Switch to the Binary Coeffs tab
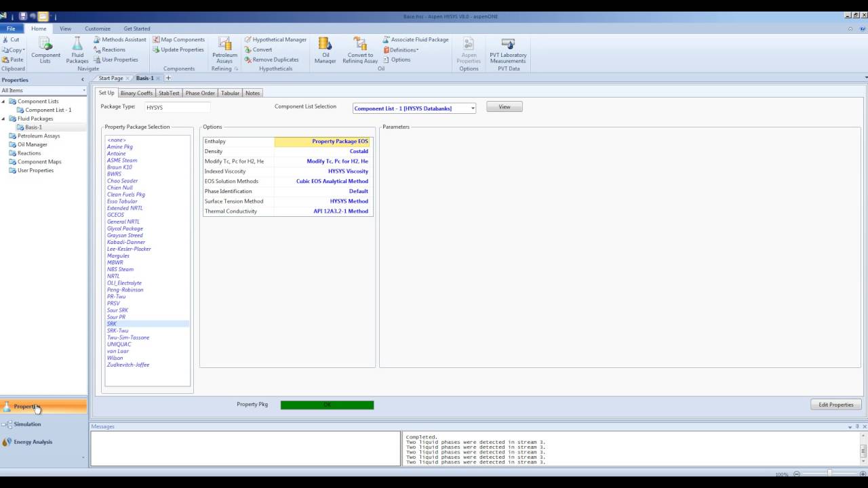 click(x=136, y=93)
